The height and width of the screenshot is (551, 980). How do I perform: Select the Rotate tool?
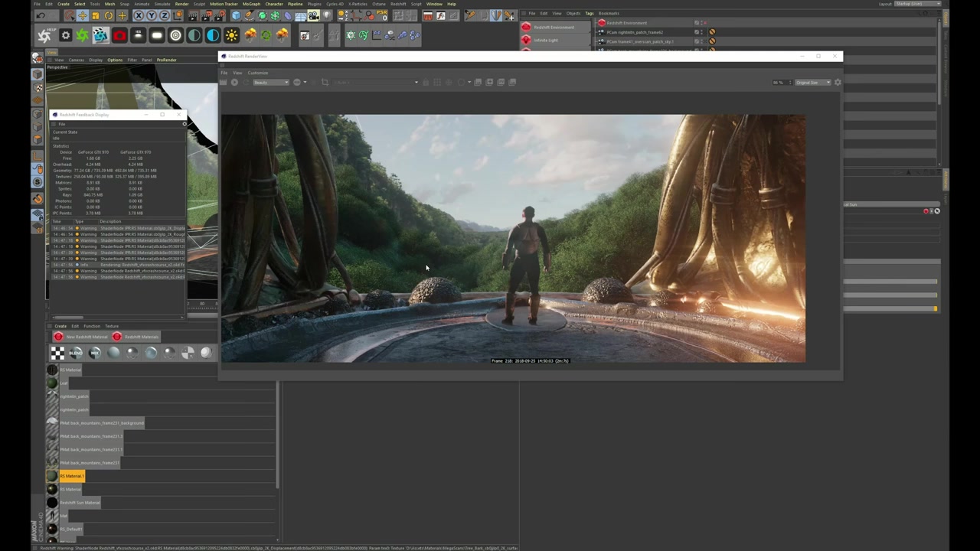tap(108, 15)
